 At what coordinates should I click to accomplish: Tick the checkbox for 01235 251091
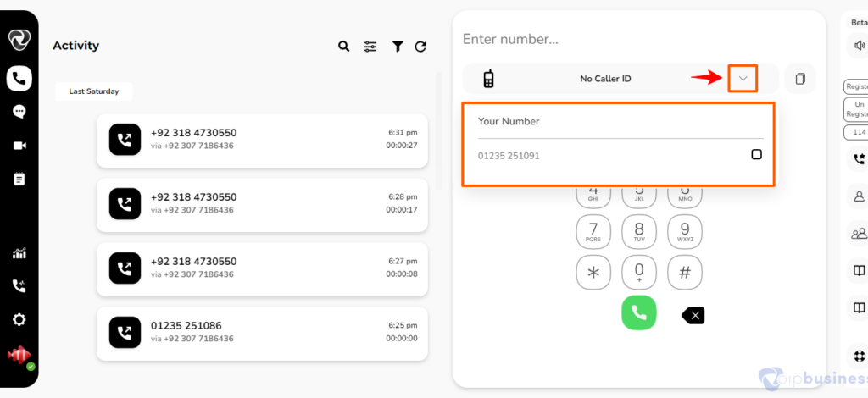coord(756,155)
